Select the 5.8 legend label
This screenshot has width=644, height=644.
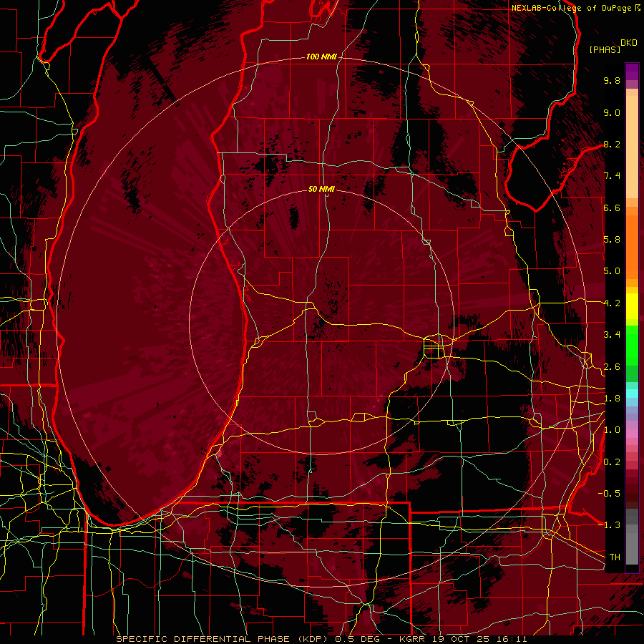(x=612, y=240)
